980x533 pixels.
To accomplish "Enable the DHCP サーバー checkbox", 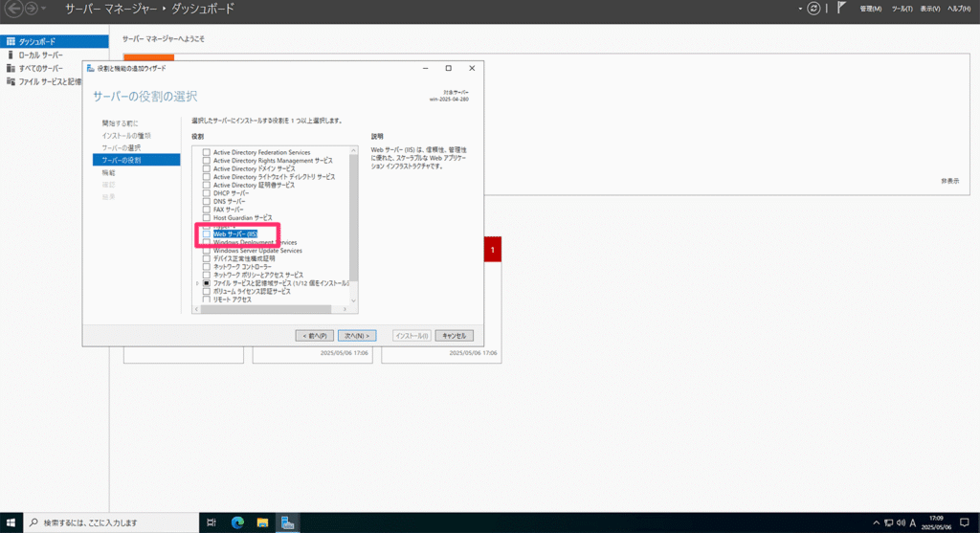I will [x=206, y=193].
